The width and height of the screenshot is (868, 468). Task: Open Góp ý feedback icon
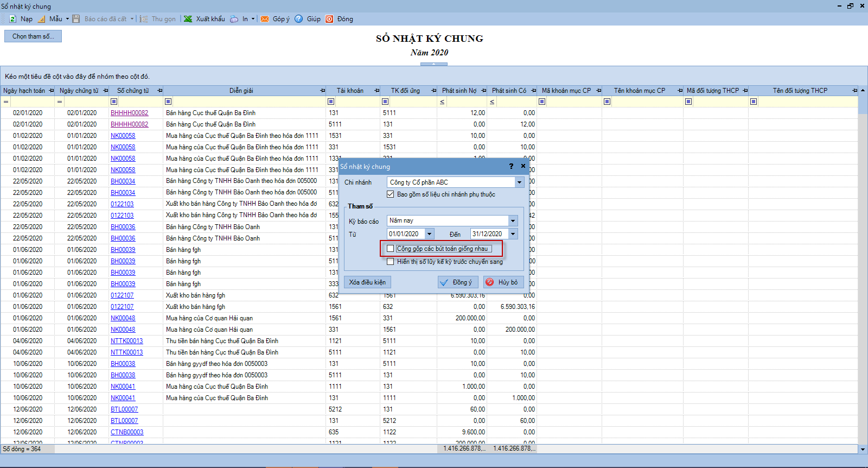[265, 19]
